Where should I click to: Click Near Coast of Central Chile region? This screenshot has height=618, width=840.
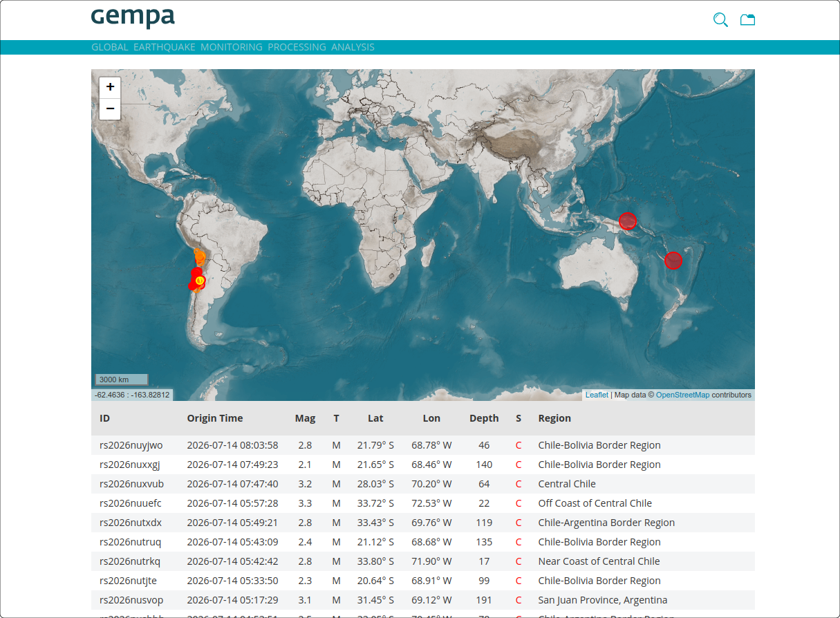point(599,561)
